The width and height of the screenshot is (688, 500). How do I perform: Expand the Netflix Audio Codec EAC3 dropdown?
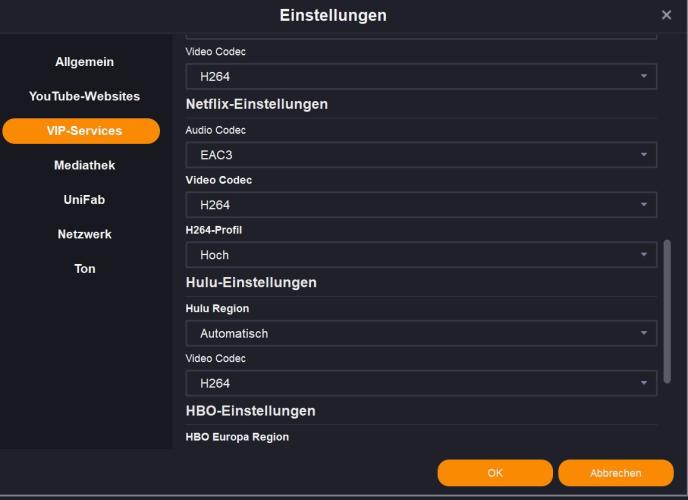coord(420,155)
